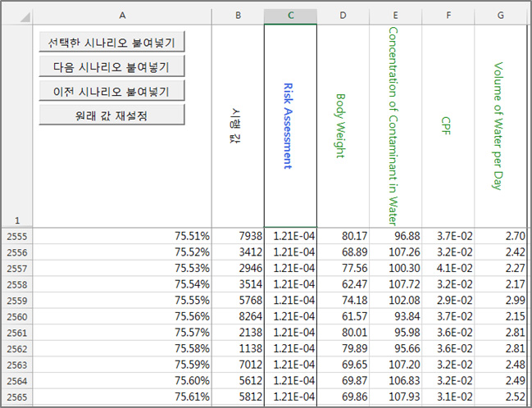The height and width of the screenshot is (408, 532).
Task: Select column F header
Action: pyautogui.click(x=448, y=16)
